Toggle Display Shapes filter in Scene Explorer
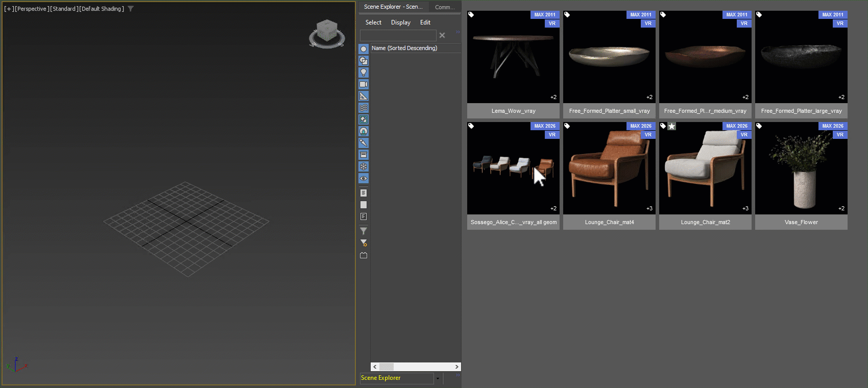 point(364,61)
